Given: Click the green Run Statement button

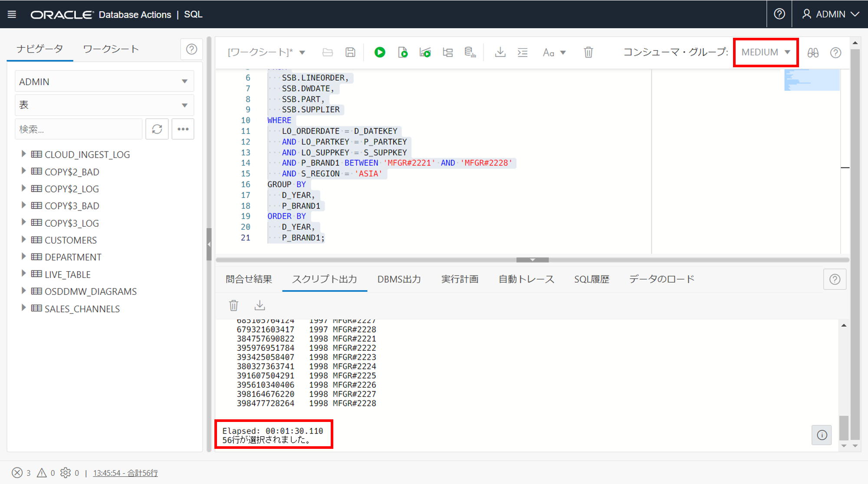Looking at the screenshot, I should [380, 53].
